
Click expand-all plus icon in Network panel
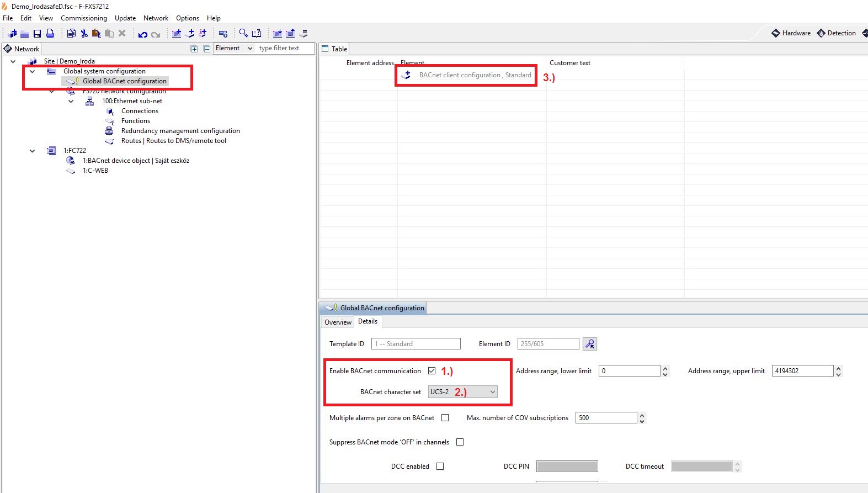pos(194,49)
